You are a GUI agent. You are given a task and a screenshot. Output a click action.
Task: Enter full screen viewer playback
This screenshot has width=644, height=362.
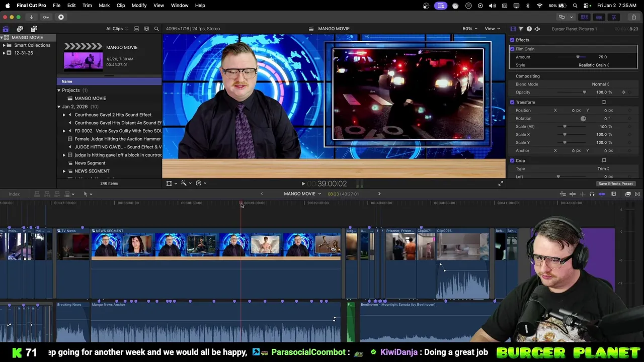[501, 184]
